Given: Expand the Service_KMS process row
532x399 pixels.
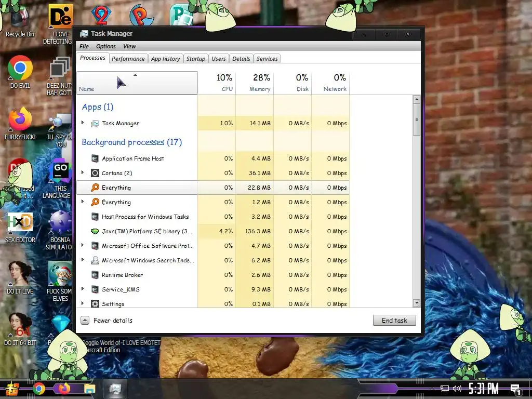Looking at the screenshot, I should pos(83,289).
